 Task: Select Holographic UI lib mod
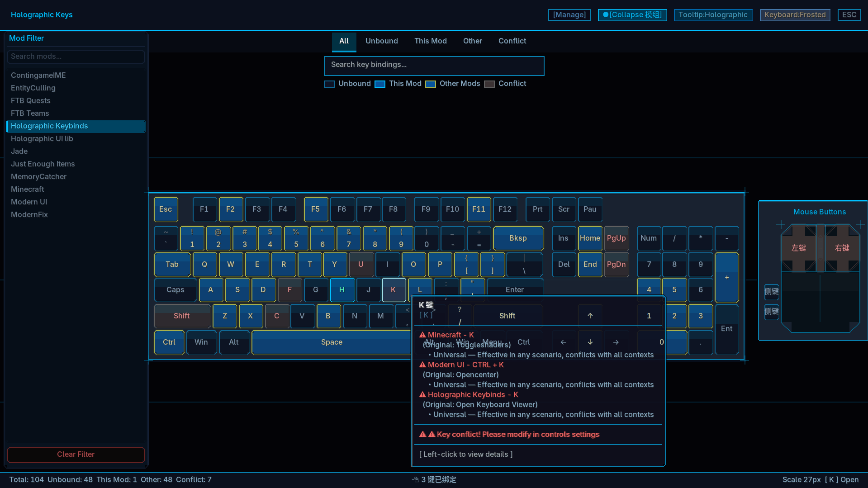coord(76,139)
